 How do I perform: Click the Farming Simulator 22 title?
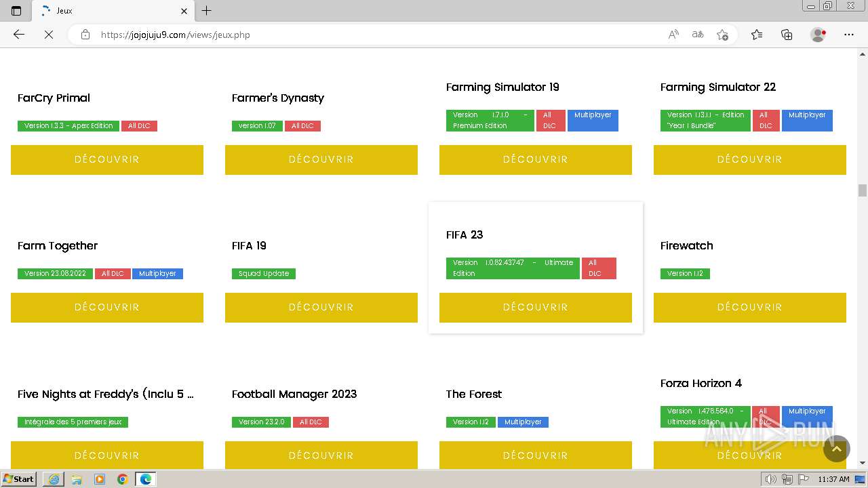(x=718, y=87)
